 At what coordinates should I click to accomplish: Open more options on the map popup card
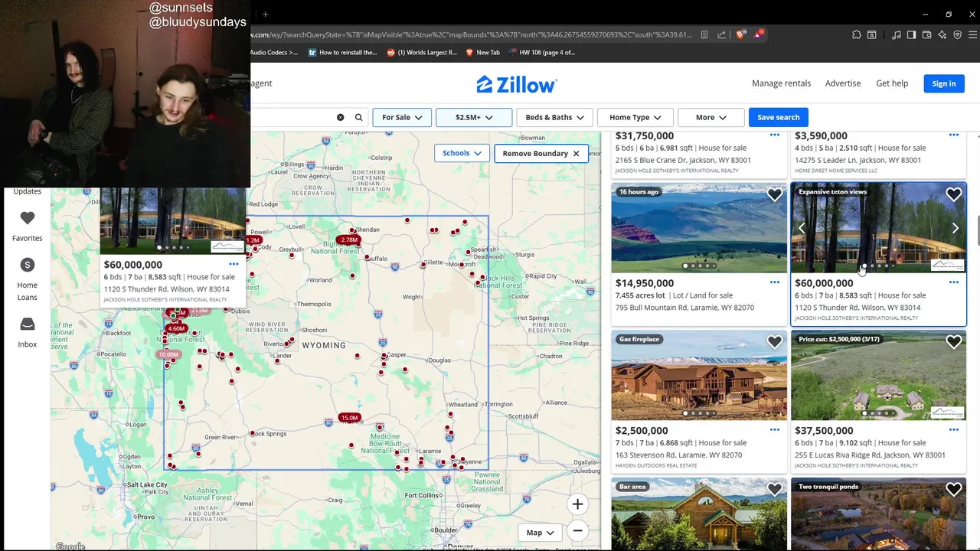[234, 264]
